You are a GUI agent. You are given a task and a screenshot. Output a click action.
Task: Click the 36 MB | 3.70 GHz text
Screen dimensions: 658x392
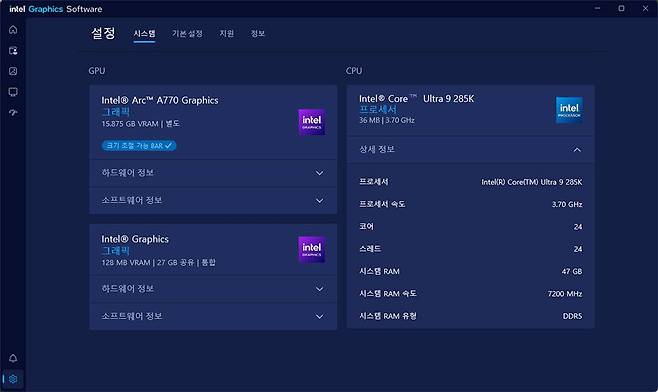[x=387, y=120]
